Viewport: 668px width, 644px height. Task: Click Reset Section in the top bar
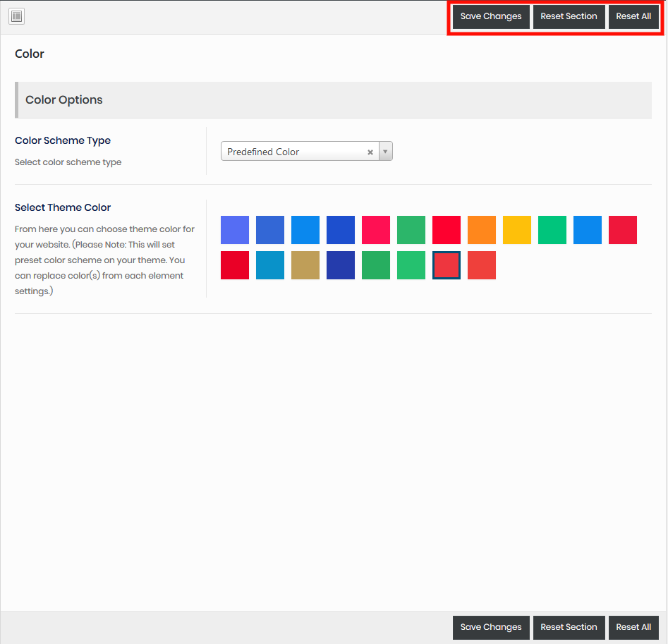point(569,16)
